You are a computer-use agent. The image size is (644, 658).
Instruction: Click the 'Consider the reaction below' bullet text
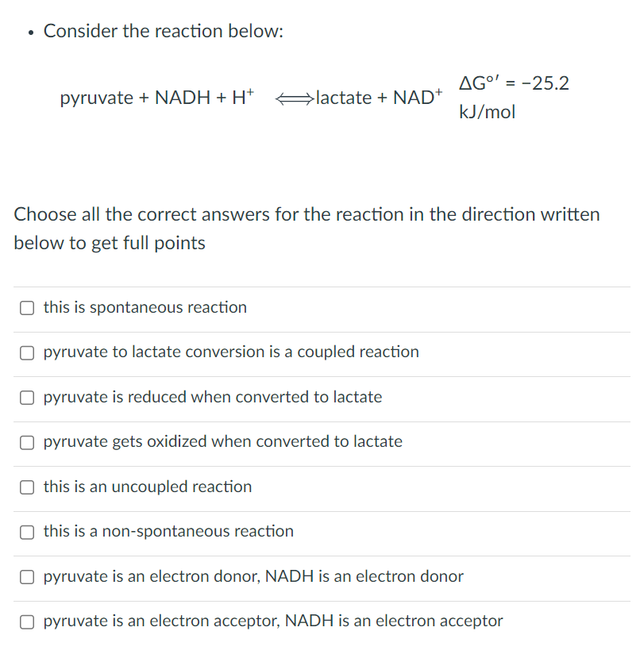[161, 31]
